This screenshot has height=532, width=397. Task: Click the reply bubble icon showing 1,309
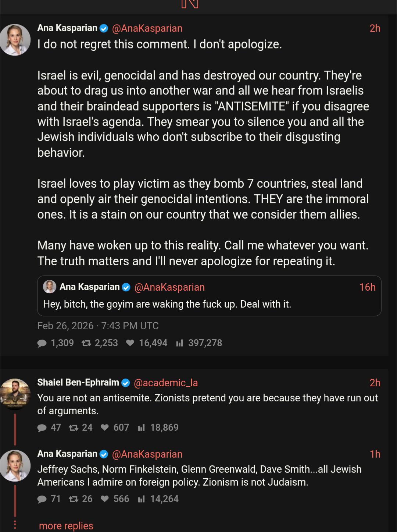42,343
